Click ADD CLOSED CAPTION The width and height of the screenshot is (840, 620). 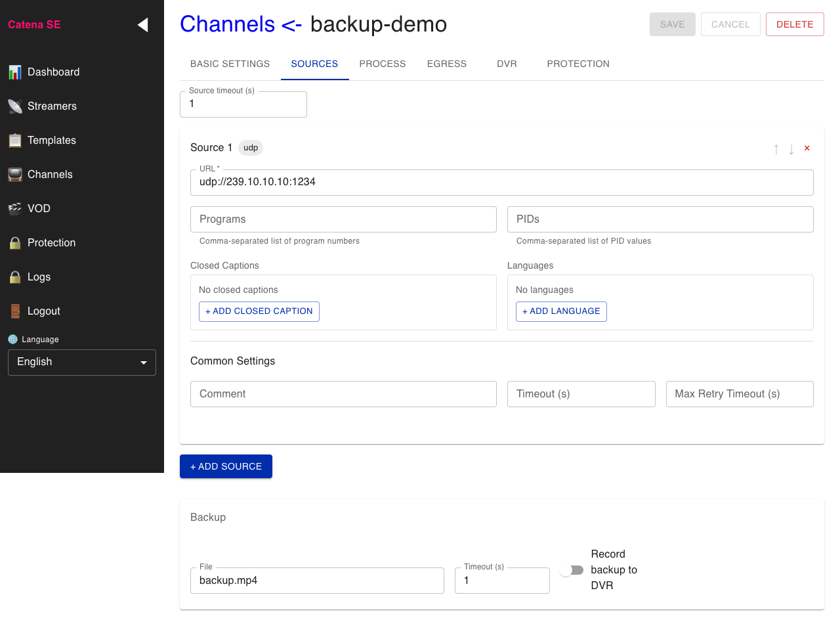click(259, 311)
